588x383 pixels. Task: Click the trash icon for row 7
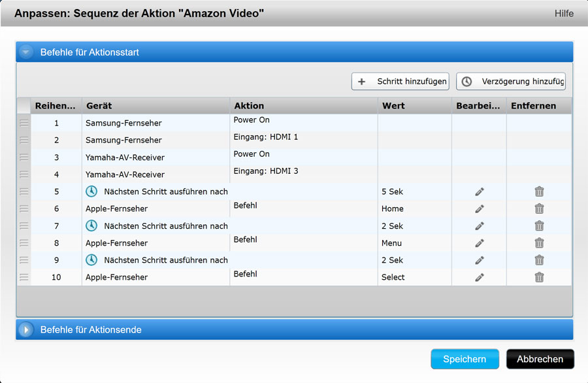539,225
